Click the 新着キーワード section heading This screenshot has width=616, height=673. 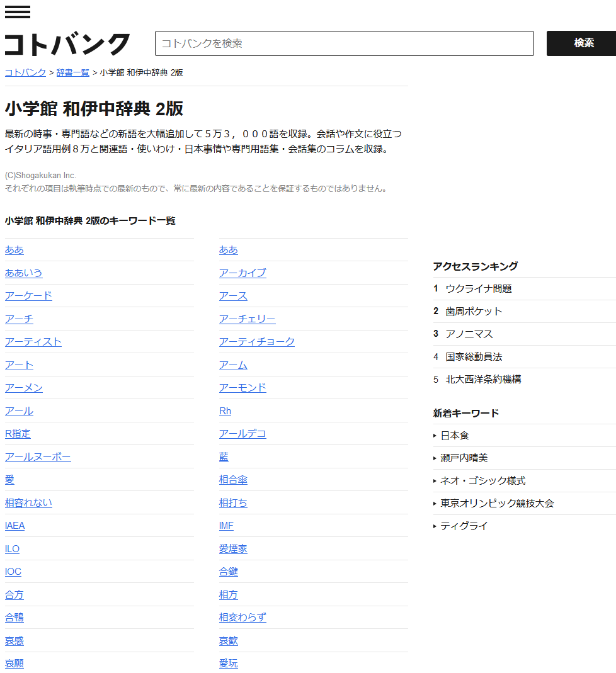pyautogui.click(x=465, y=414)
